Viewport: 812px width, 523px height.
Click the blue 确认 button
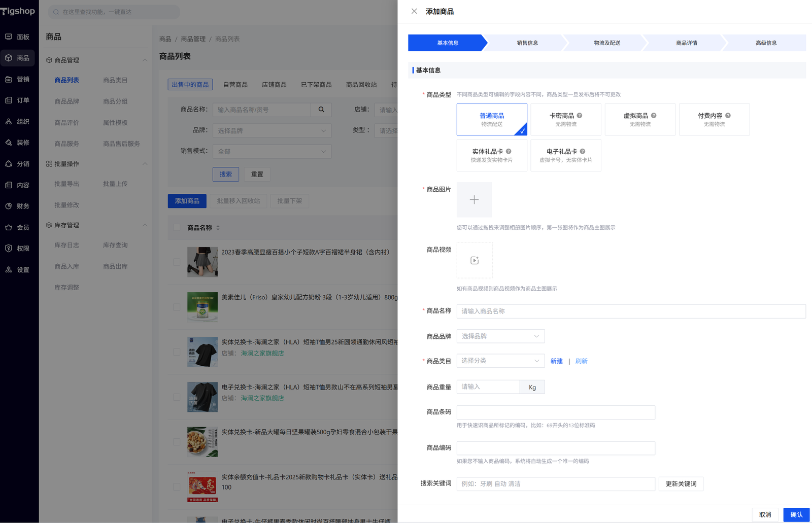pos(796,514)
